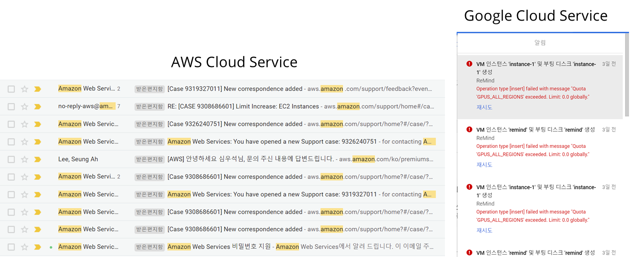Click 재시도 under the first instance-1 alert
The height and width of the screenshot is (257, 644).
click(x=484, y=107)
